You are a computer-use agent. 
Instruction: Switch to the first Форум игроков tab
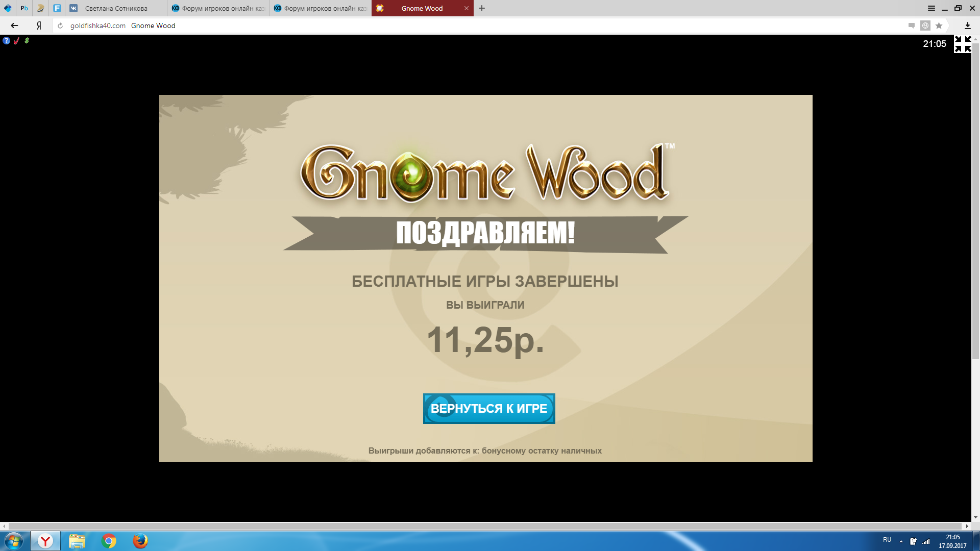(x=219, y=8)
